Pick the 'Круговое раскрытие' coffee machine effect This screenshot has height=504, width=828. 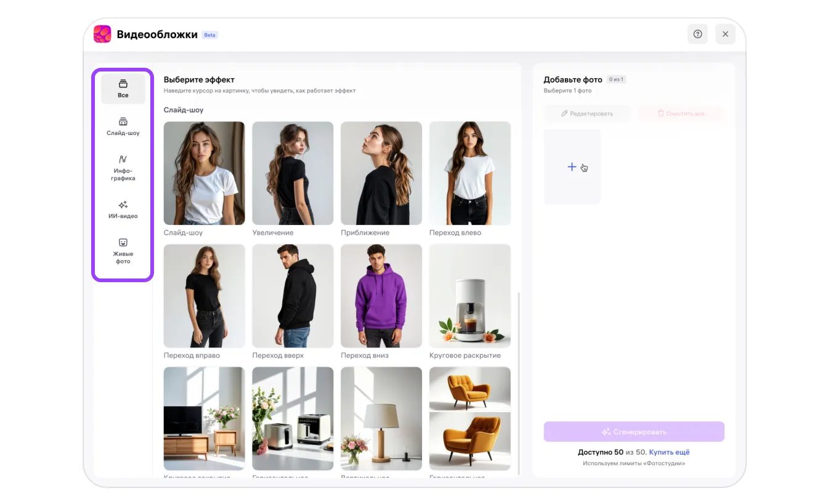[469, 296]
